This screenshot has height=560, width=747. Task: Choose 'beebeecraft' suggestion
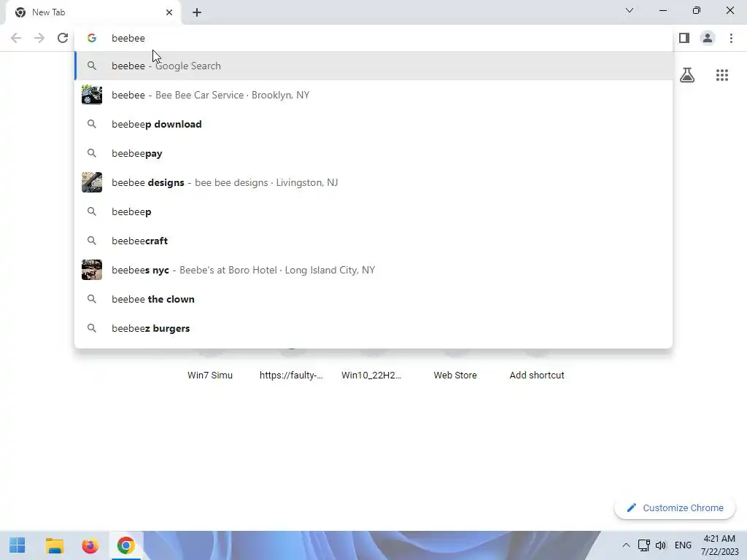(373, 241)
